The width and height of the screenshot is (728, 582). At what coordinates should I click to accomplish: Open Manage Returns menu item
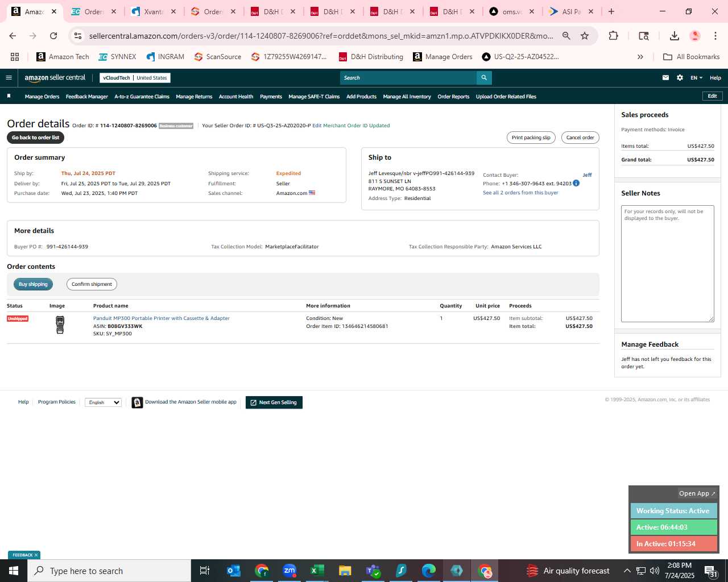point(194,97)
